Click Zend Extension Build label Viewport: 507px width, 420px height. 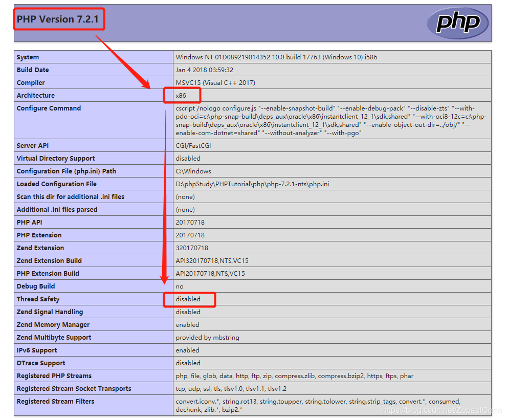point(49,261)
